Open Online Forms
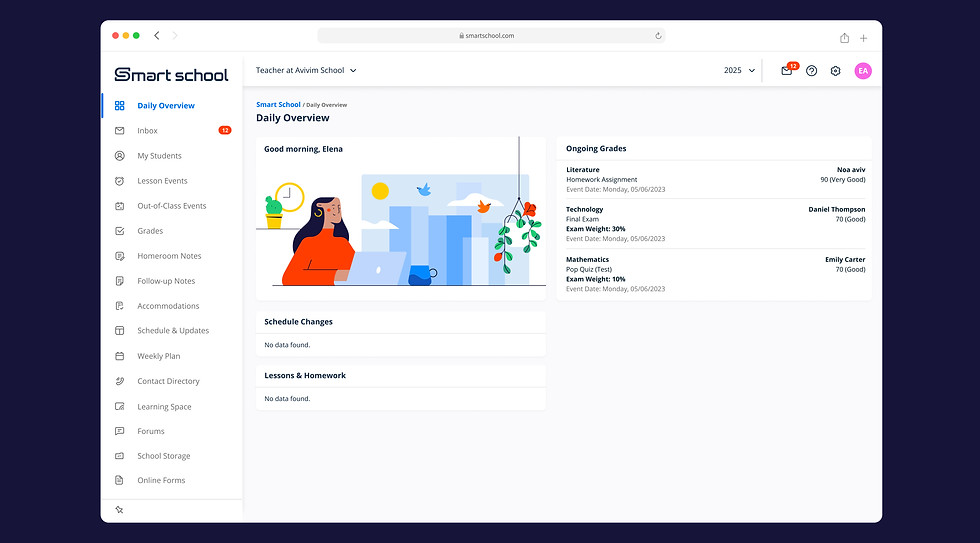This screenshot has height=543, width=980. point(161,480)
